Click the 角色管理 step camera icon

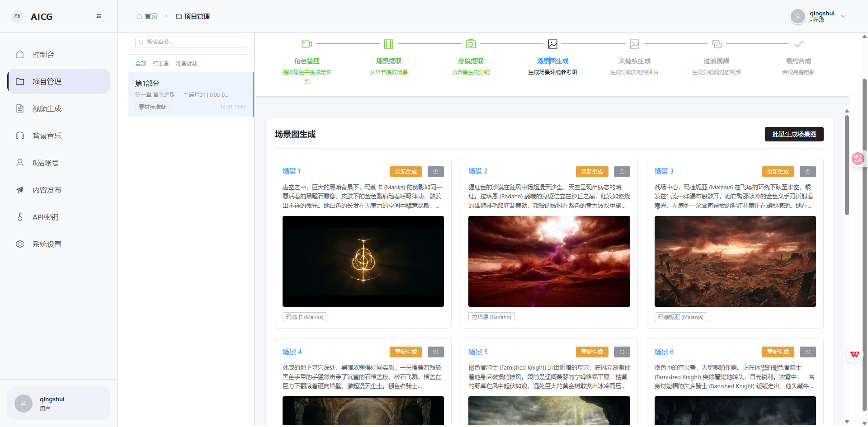[x=307, y=44]
